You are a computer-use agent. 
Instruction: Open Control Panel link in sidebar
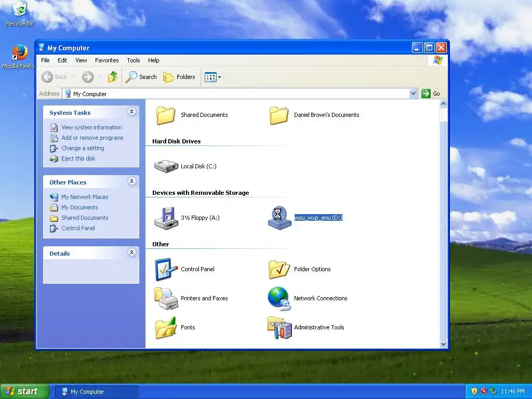click(x=78, y=229)
